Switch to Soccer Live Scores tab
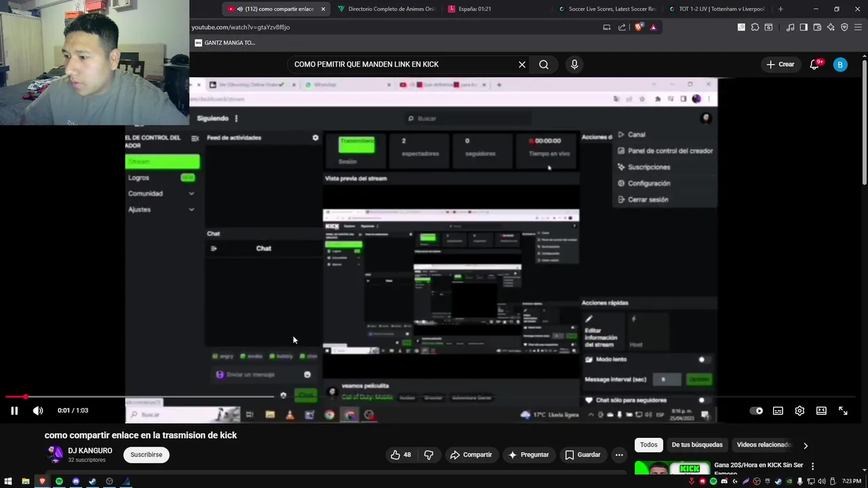 click(606, 9)
